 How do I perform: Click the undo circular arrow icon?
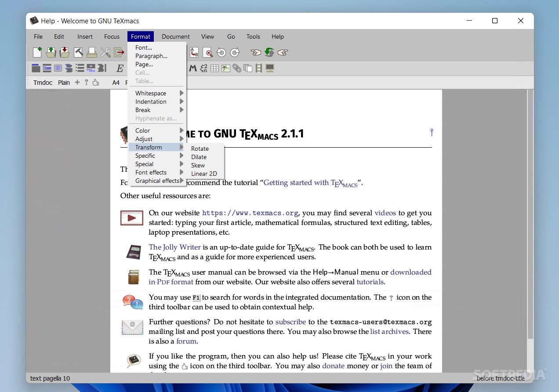click(x=221, y=52)
